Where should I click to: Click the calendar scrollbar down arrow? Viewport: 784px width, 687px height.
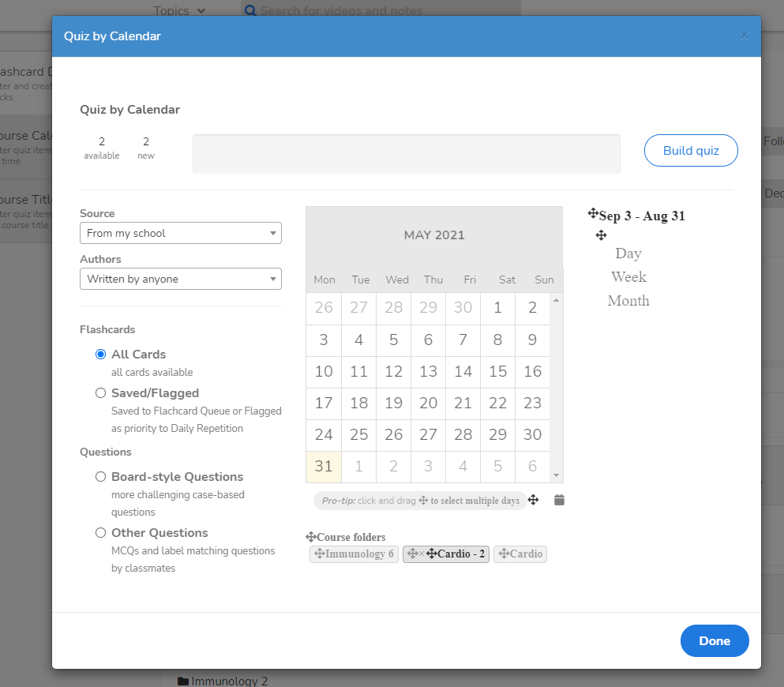[556, 475]
